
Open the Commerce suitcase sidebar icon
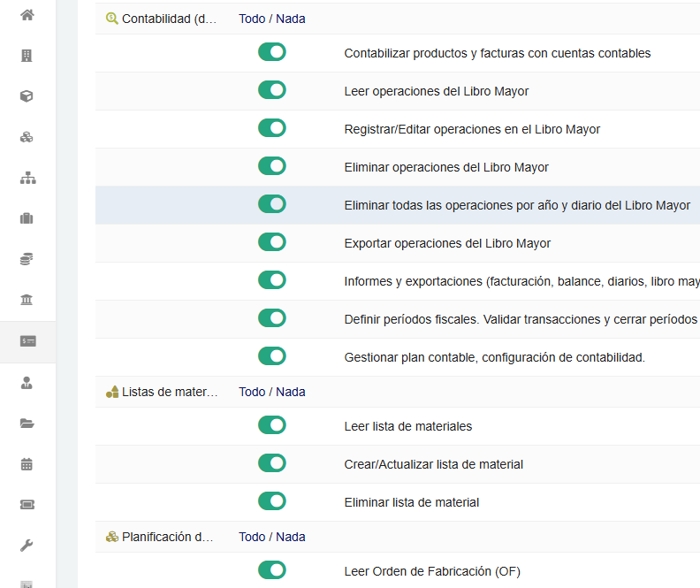pyautogui.click(x=27, y=218)
